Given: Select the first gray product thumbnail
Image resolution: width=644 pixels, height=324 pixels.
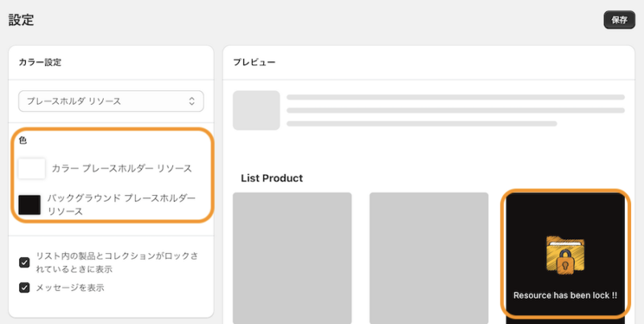Looking at the screenshot, I should pyautogui.click(x=292, y=258).
